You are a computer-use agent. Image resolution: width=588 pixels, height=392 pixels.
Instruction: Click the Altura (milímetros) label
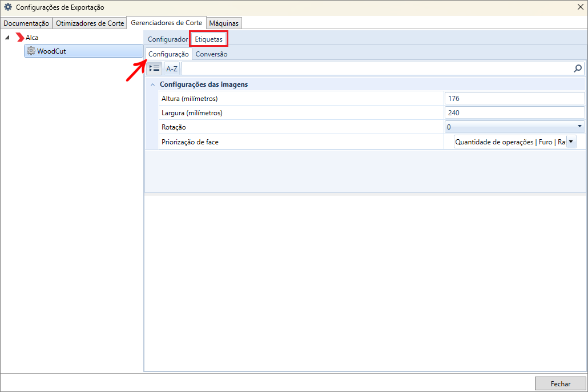(x=190, y=99)
